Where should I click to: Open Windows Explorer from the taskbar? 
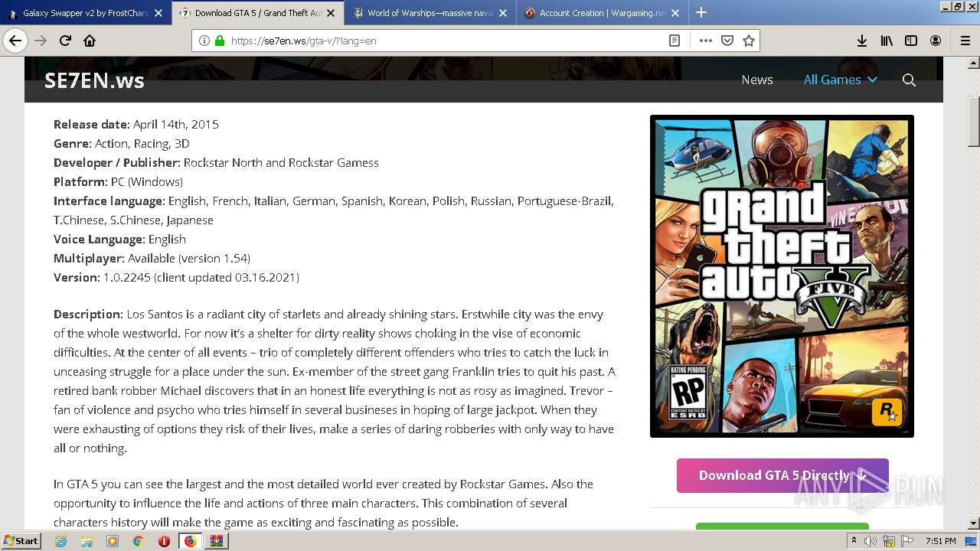coord(87,541)
